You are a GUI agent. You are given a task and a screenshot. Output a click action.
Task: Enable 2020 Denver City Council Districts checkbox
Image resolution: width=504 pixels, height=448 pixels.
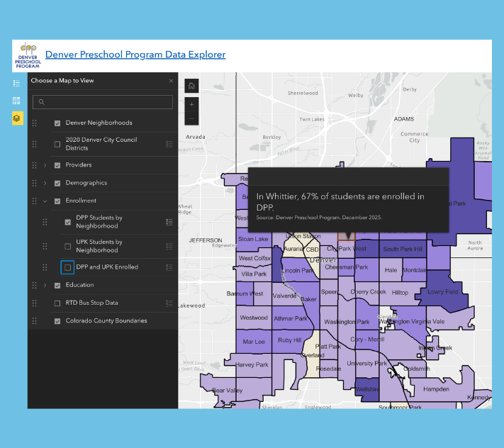tap(57, 145)
